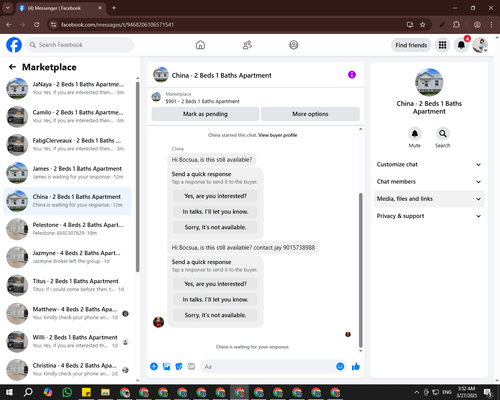This screenshot has height=400, width=500.
Task: Expand Chat members section
Action: [429, 182]
